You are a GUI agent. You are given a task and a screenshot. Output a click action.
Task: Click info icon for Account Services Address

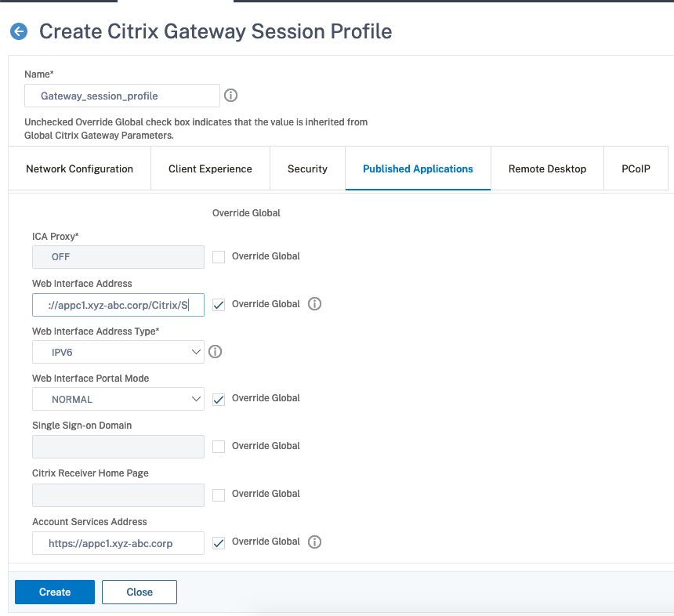coord(314,542)
